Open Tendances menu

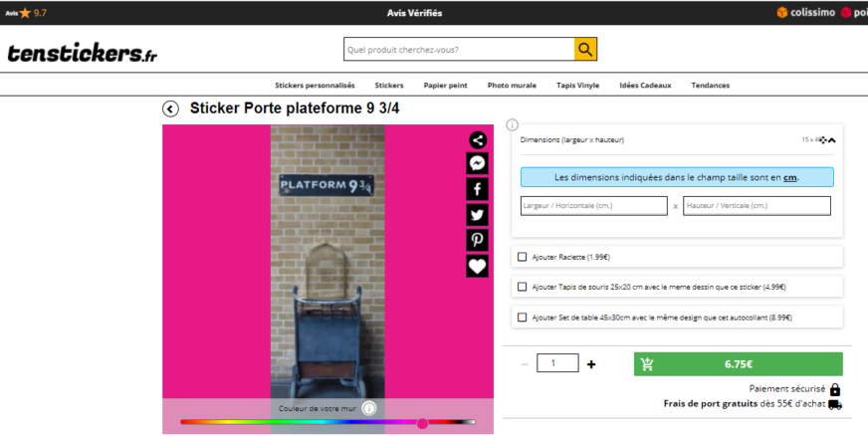click(711, 86)
